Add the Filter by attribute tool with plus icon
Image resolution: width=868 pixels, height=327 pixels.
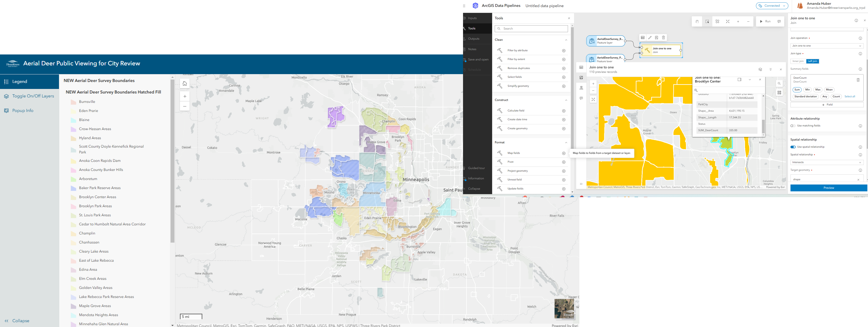click(564, 51)
